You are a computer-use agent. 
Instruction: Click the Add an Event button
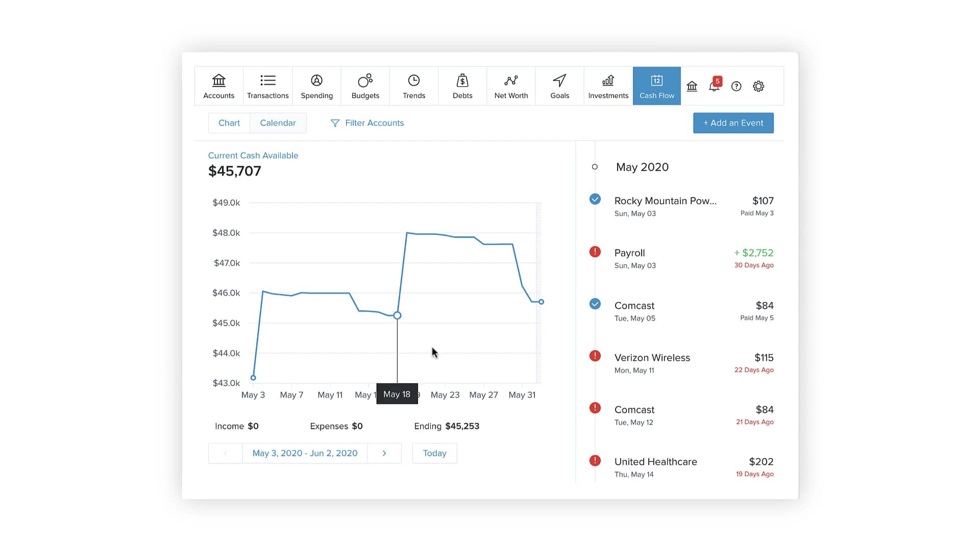[x=733, y=122]
